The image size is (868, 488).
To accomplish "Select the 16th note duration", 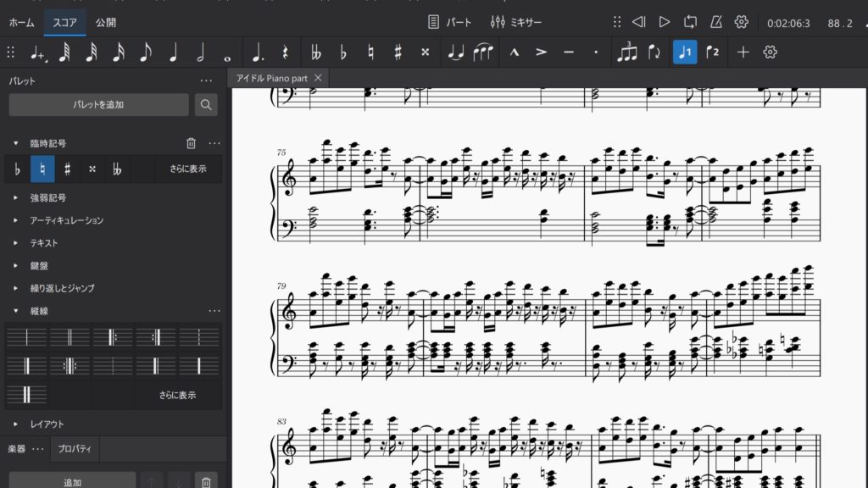I will (x=119, y=52).
